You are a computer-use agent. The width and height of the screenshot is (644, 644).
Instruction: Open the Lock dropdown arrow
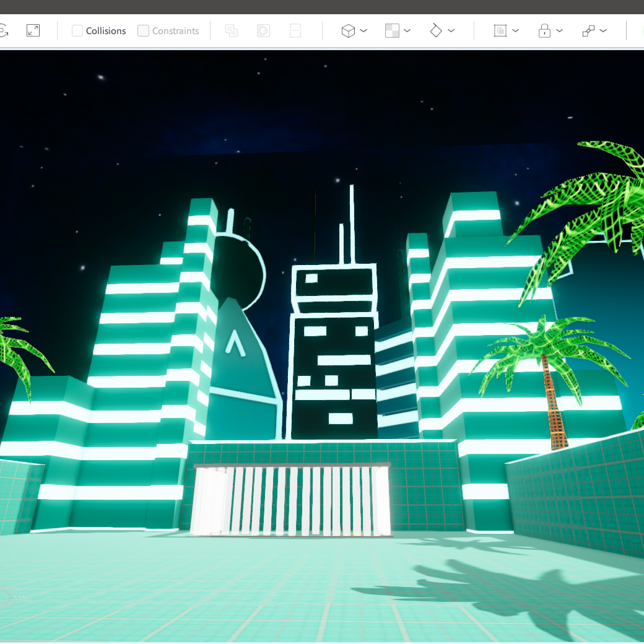pos(559,30)
